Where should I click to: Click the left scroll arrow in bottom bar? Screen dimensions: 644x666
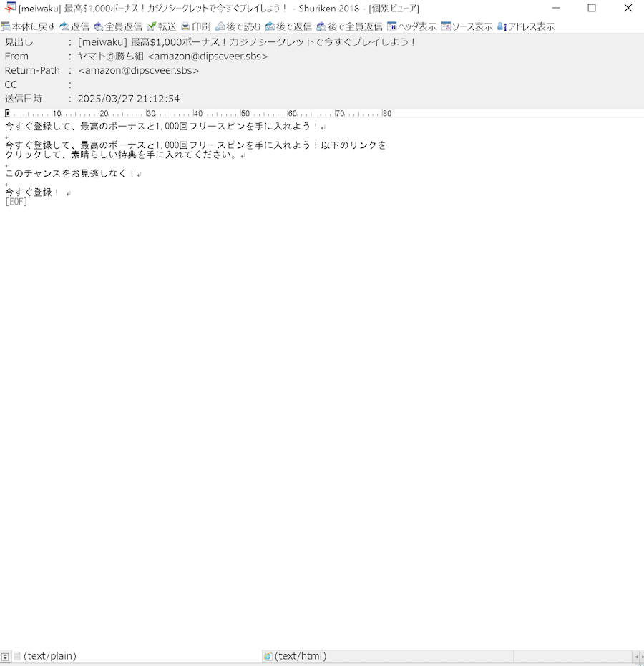click(636, 657)
